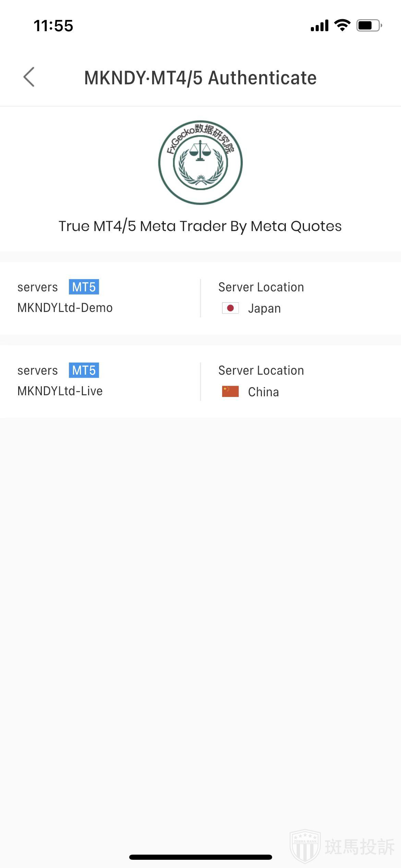Tap the 11:55 clock in status bar
Image resolution: width=401 pixels, height=868 pixels.
pyautogui.click(x=53, y=26)
